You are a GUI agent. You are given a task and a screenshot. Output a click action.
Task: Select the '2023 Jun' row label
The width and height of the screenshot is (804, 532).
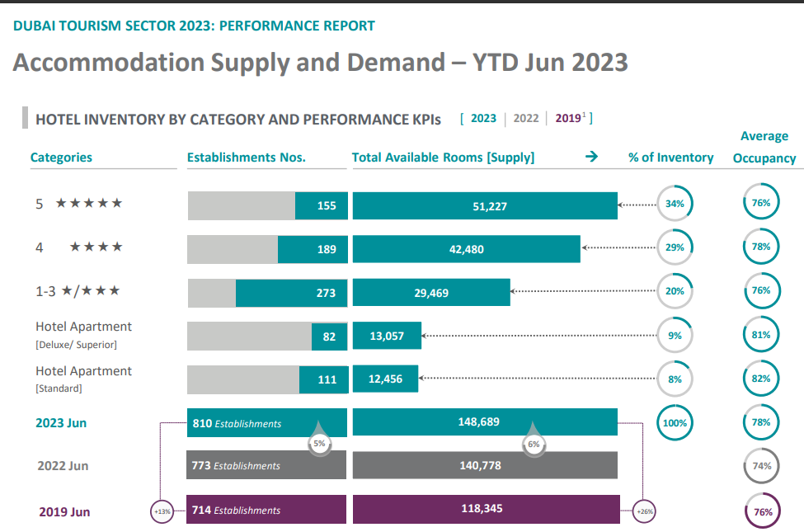coord(61,423)
